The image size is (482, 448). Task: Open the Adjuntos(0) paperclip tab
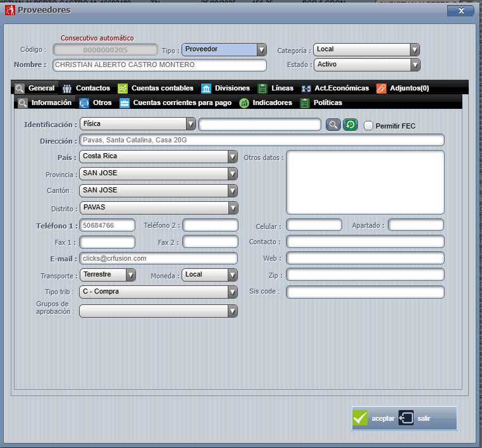point(381,89)
